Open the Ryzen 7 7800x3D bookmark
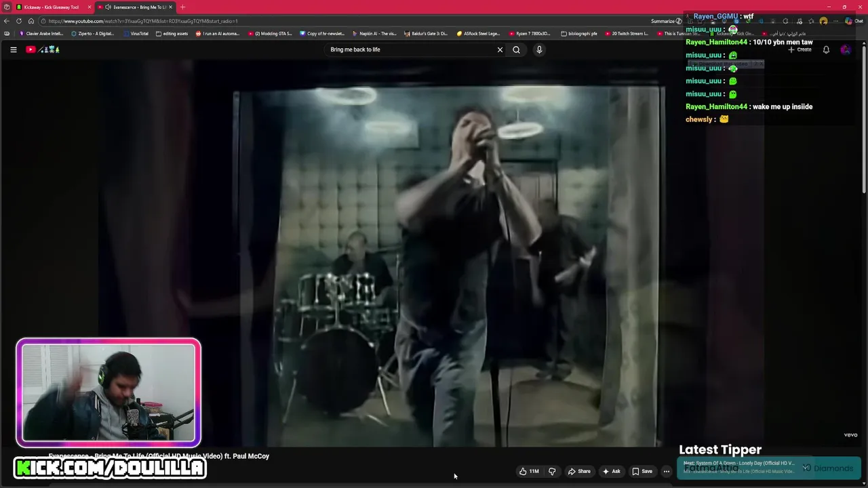 pyautogui.click(x=530, y=33)
